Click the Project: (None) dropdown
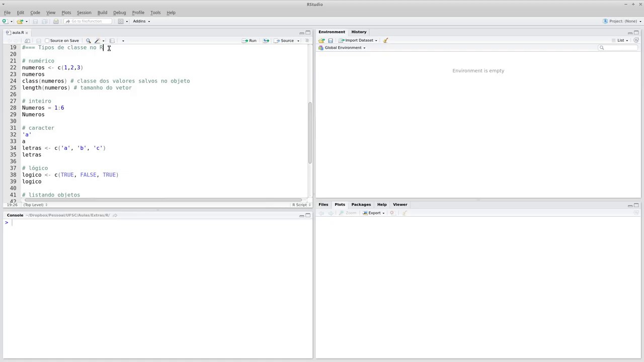This screenshot has width=644, height=362. 622,21
